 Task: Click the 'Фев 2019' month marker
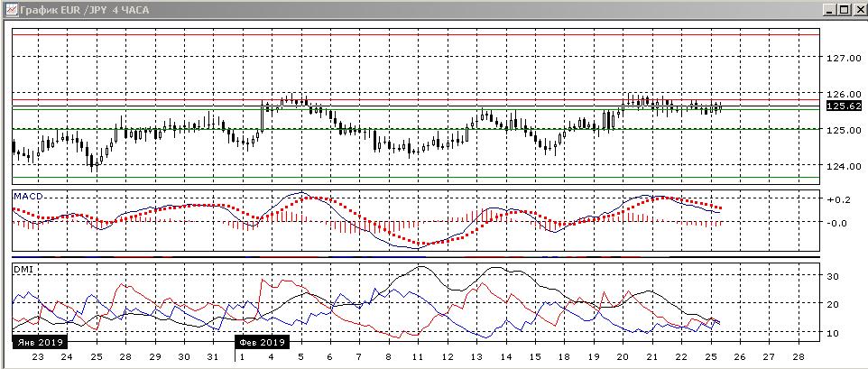pyautogui.click(x=261, y=343)
